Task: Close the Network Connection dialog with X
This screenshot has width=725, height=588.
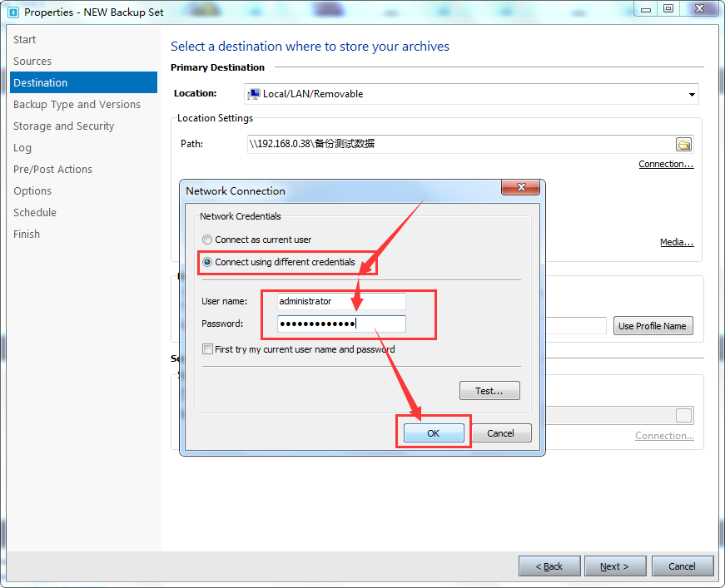Action: point(521,188)
